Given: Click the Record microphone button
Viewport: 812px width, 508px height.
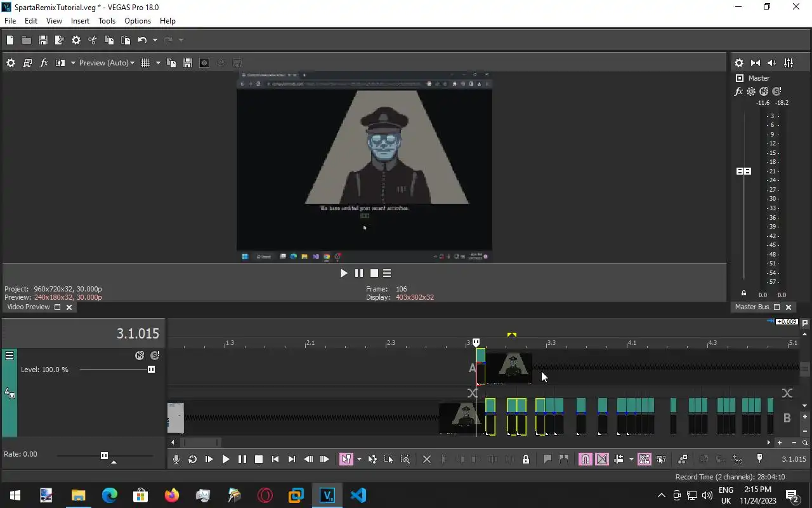Looking at the screenshot, I should [176, 459].
